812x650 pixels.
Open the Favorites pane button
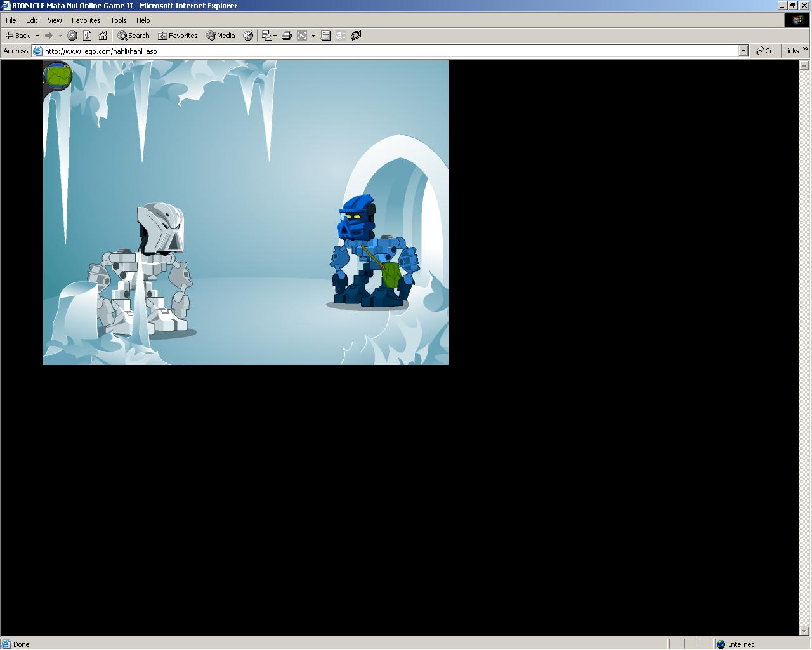click(x=178, y=36)
